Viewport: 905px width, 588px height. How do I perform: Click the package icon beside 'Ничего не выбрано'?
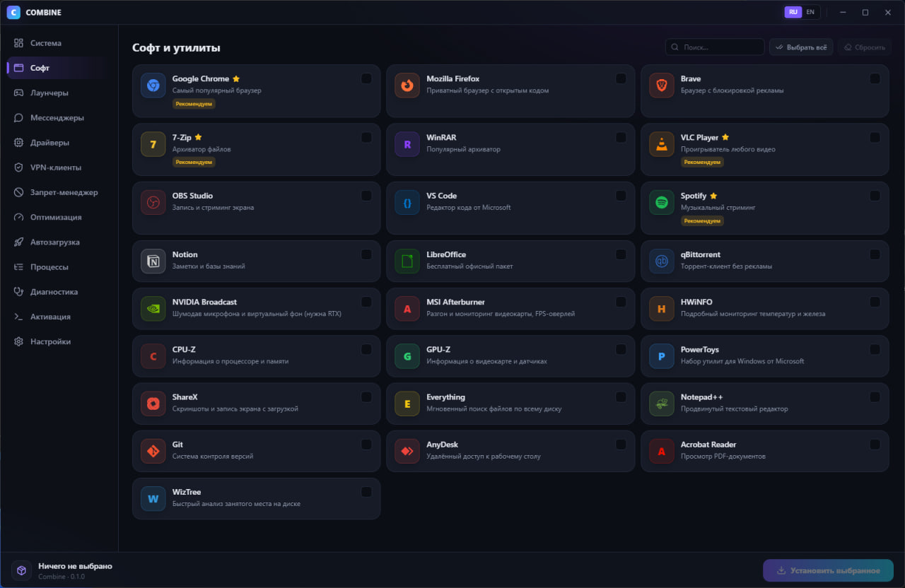[21, 570]
